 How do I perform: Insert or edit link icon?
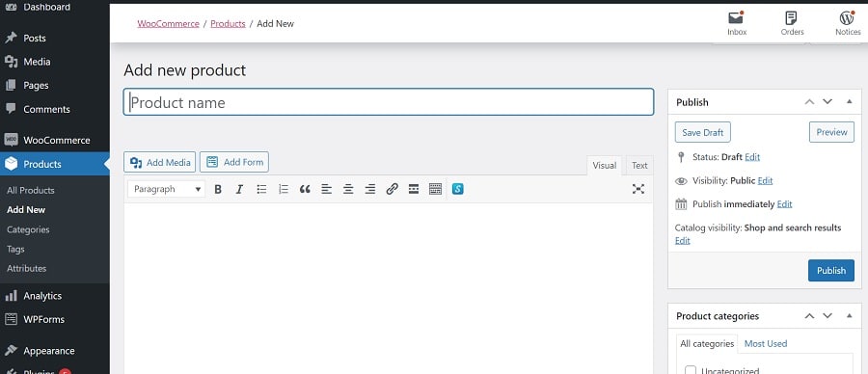[x=392, y=189]
